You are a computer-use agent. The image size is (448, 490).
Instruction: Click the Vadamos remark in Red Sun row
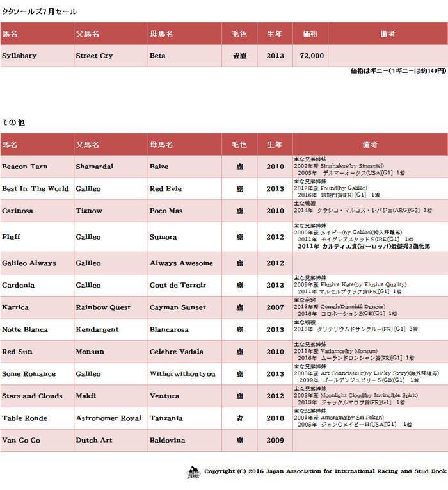335,351
